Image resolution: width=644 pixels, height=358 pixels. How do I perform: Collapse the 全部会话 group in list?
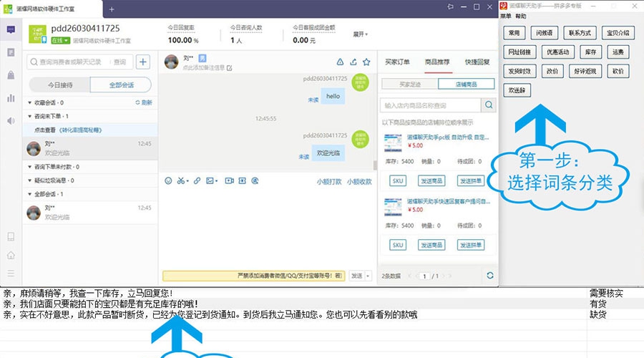(x=29, y=194)
